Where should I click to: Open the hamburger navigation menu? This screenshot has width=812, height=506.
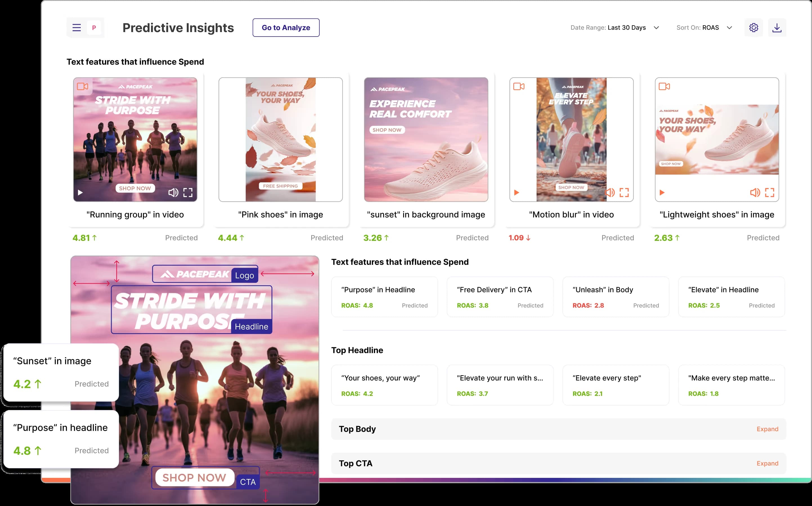click(76, 28)
